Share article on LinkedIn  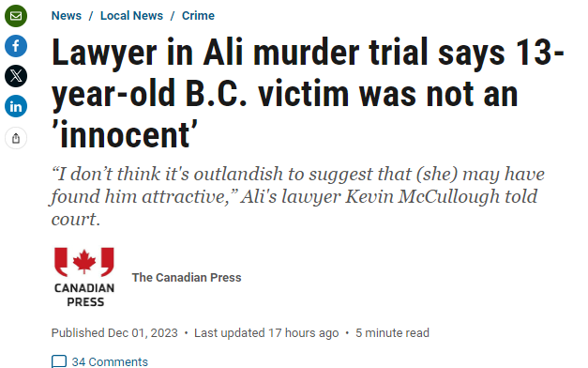16,106
